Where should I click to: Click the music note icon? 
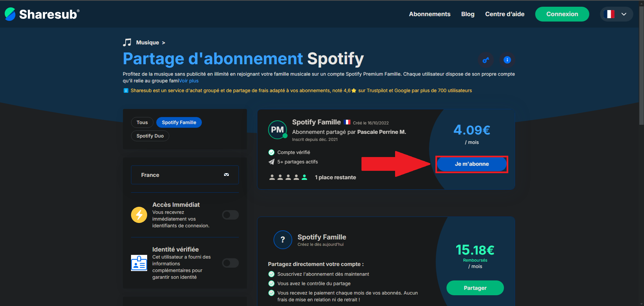click(127, 42)
